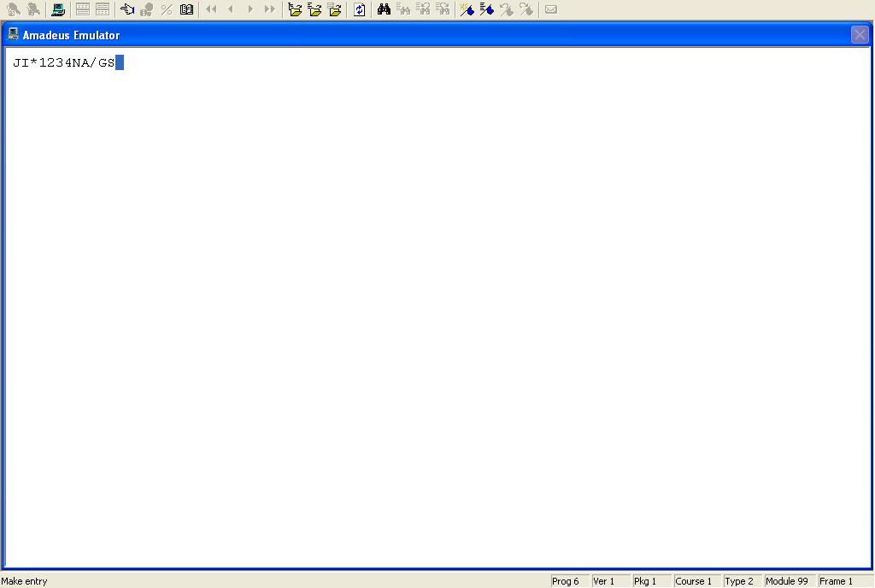The image size is (875, 588).
Task: Click the Amadeus Emulator title bar icon
Action: 14,34
